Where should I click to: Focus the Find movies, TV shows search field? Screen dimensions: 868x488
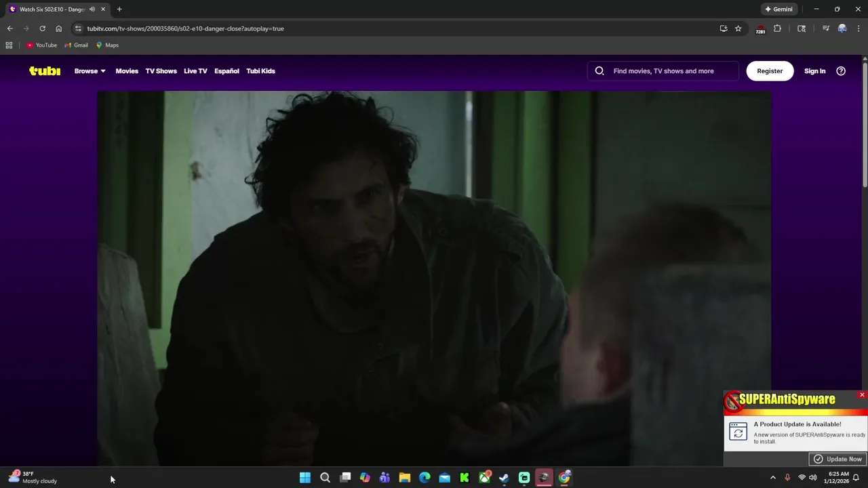click(663, 70)
